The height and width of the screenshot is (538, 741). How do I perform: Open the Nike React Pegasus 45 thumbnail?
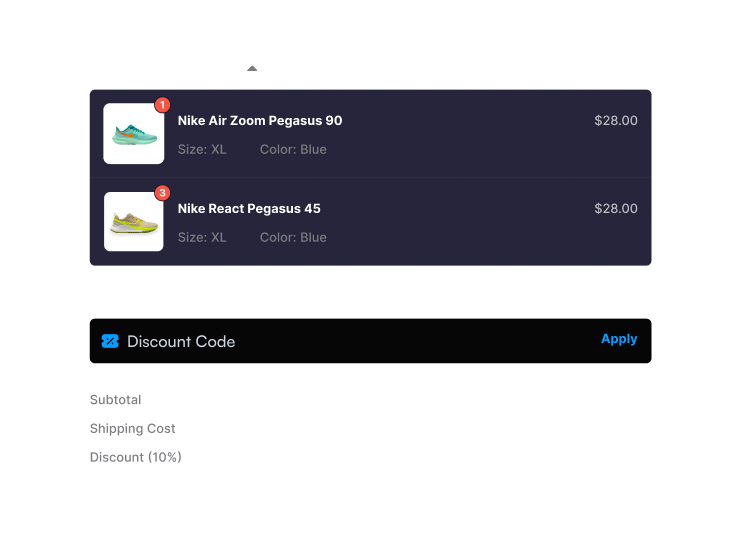pyautogui.click(x=134, y=222)
